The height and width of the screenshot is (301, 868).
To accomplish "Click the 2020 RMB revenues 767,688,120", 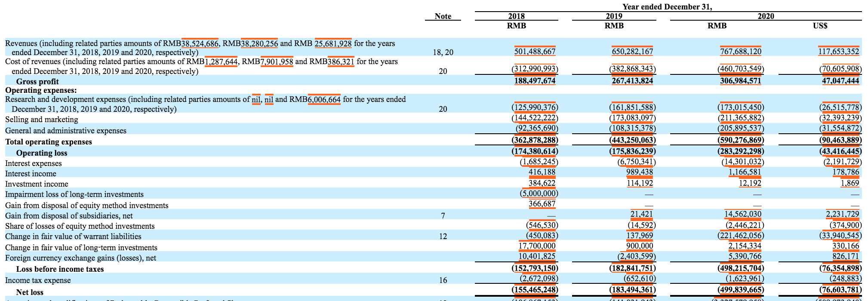I will tap(740, 52).
